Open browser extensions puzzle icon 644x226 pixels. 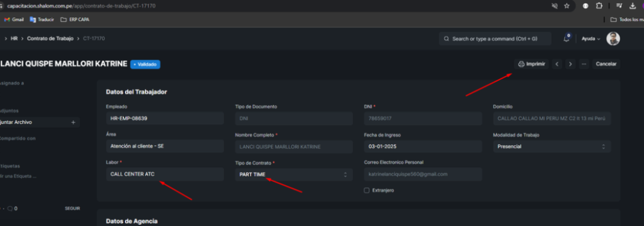coord(599,6)
